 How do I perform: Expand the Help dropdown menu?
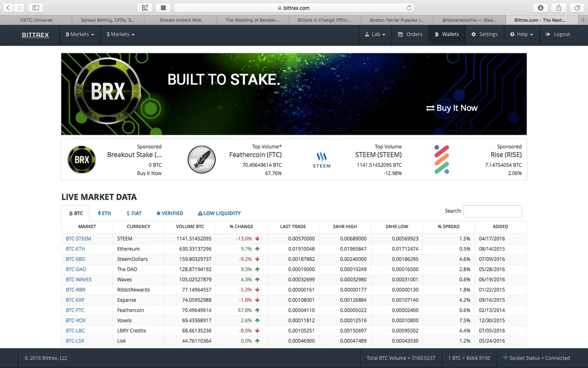tap(522, 34)
